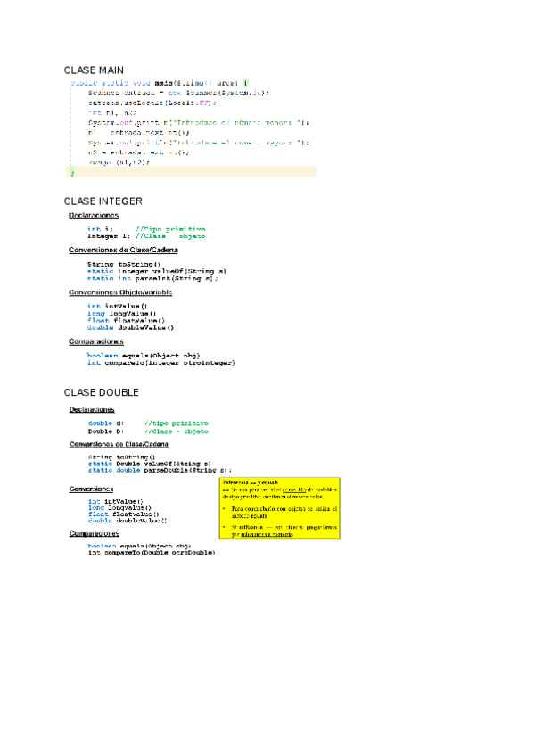Click compareTo(Double otroDouble) line
This screenshot has height=756, width=535.
[151, 553]
